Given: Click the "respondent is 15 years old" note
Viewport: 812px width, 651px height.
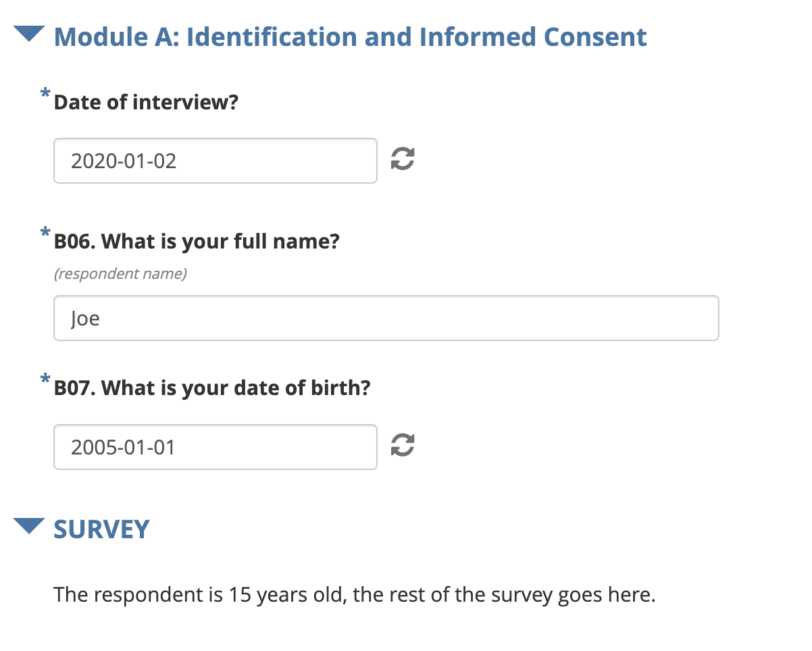Looking at the screenshot, I should click(355, 595).
